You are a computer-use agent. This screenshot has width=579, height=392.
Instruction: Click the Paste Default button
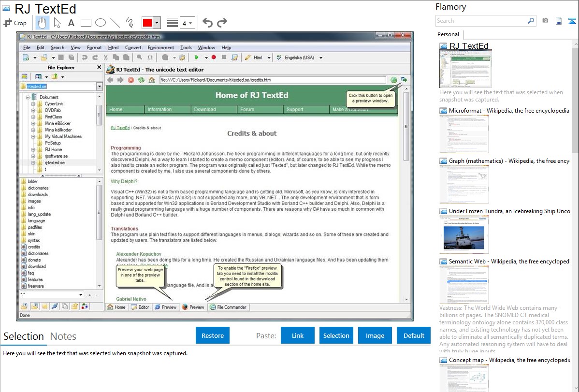click(x=414, y=335)
